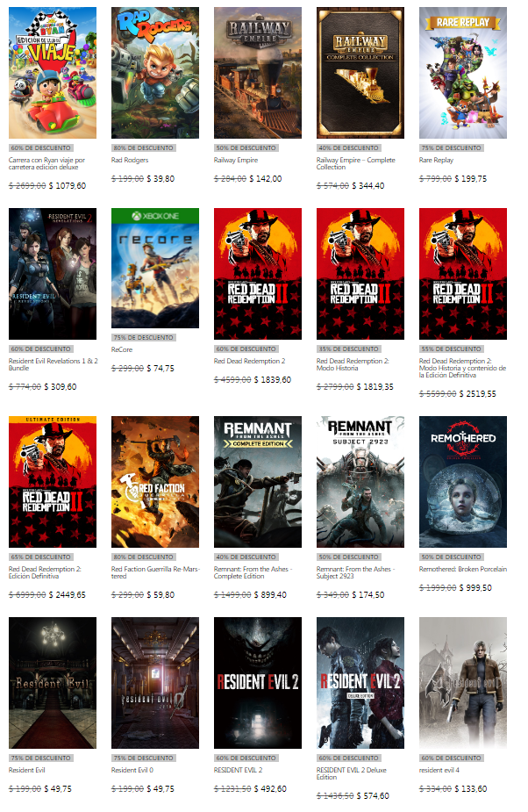Open the Railway Empire title link at 50% discount
The image size is (528, 812).
click(x=236, y=161)
